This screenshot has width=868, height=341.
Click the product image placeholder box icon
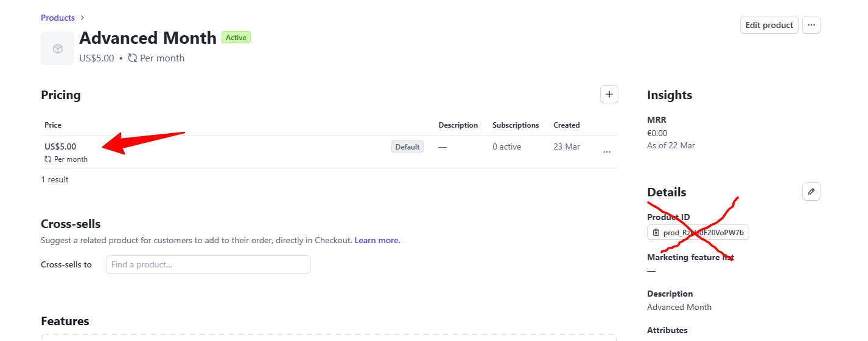point(58,49)
